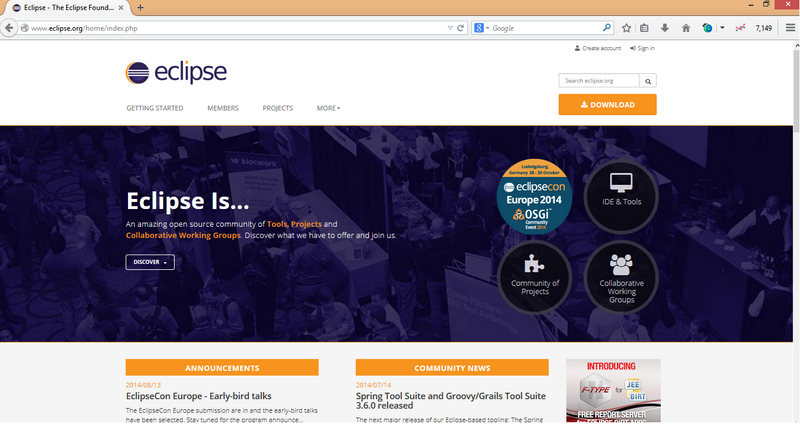
Task: Select the PROJECTS navigation item
Action: point(277,108)
